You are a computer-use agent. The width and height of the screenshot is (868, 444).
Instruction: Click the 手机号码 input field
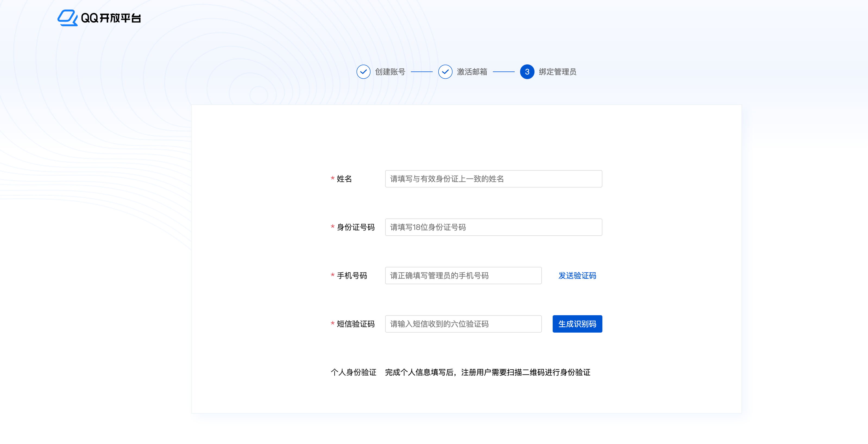point(463,276)
